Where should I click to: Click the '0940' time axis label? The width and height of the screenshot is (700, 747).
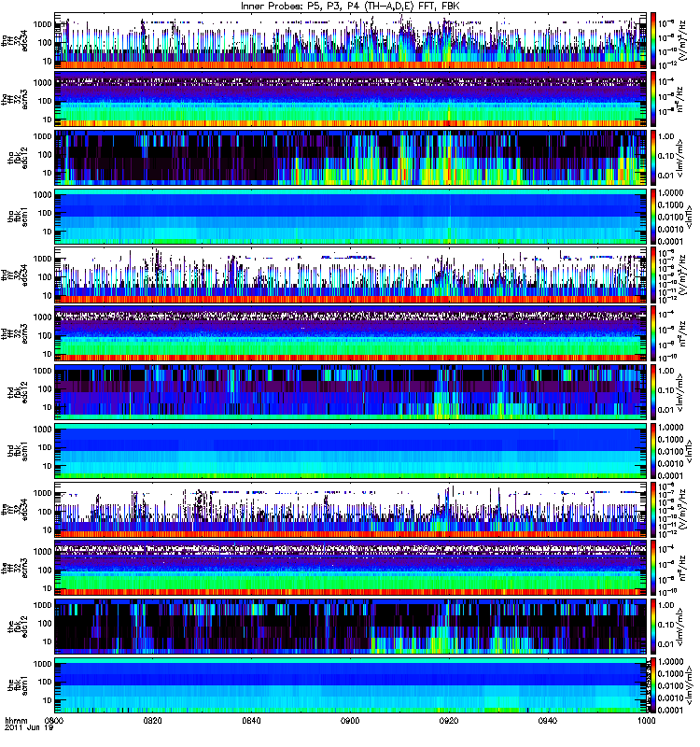(x=548, y=720)
